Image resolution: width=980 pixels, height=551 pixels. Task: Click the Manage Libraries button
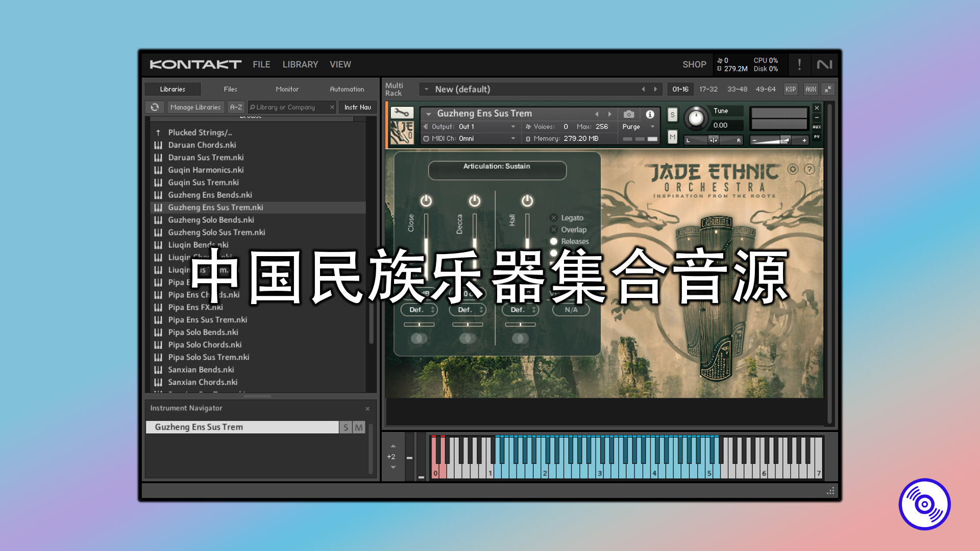[x=195, y=107]
